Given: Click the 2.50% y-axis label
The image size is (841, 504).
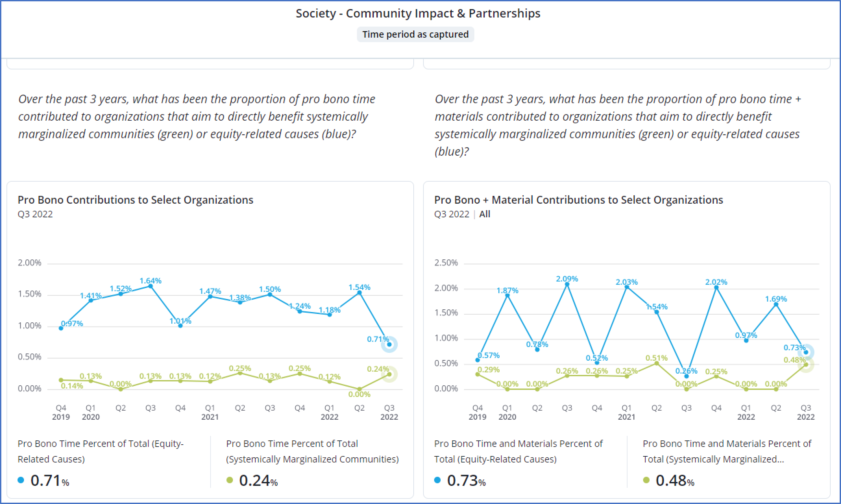Looking at the screenshot, I should pyautogui.click(x=446, y=263).
